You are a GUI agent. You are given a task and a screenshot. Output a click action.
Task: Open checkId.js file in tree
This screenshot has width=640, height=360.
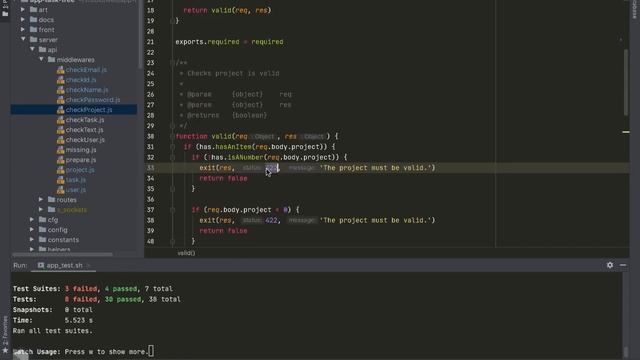(81, 80)
